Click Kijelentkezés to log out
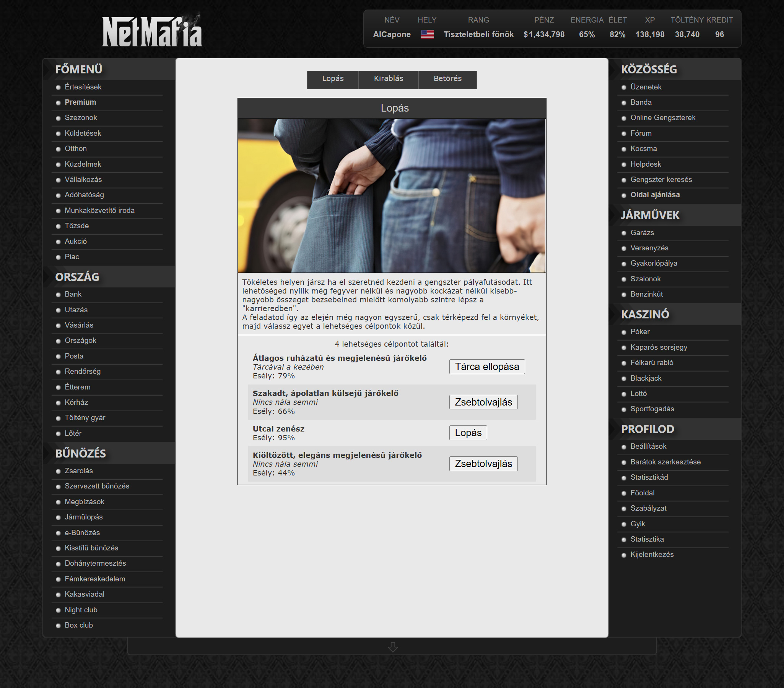The image size is (784, 688). pyautogui.click(x=652, y=555)
